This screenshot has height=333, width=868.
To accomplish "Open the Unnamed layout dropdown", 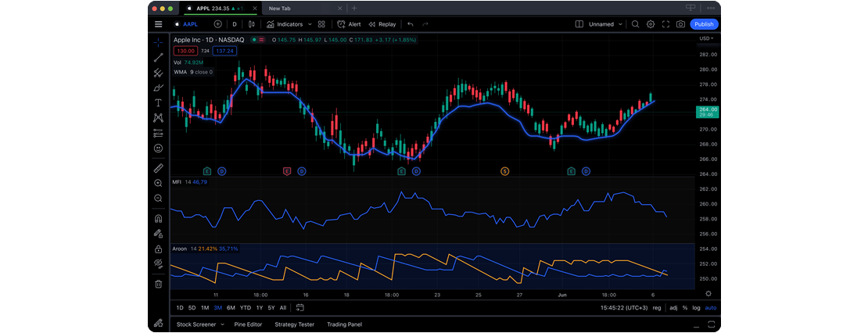I will pyautogui.click(x=605, y=24).
